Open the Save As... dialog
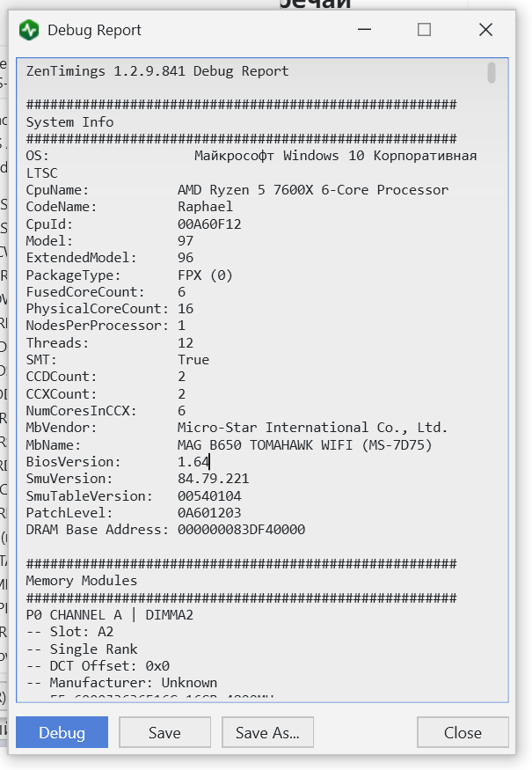Screen dimensions: 532x770 pyautogui.click(x=268, y=732)
